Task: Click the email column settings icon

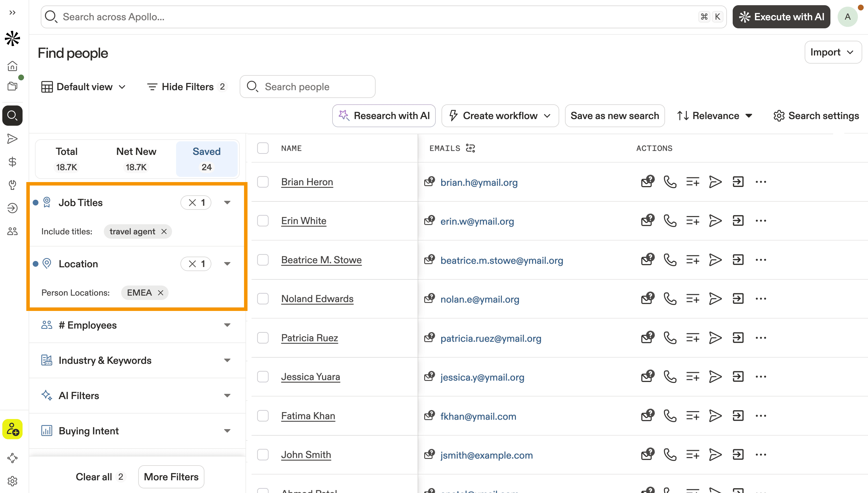Action: coord(471,148)
